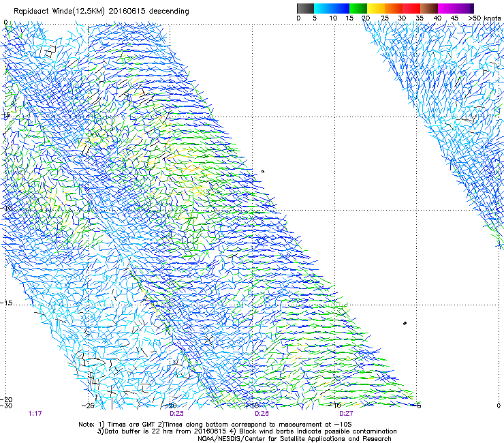
Task: Click the green 15-20 knots legend segment
Action: pos(358,8)
